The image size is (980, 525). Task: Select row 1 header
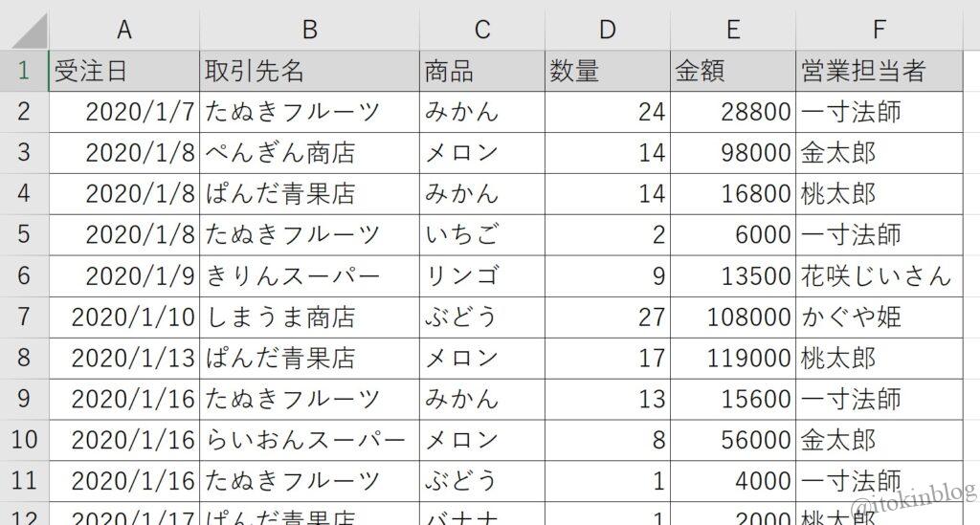(24, 71)
